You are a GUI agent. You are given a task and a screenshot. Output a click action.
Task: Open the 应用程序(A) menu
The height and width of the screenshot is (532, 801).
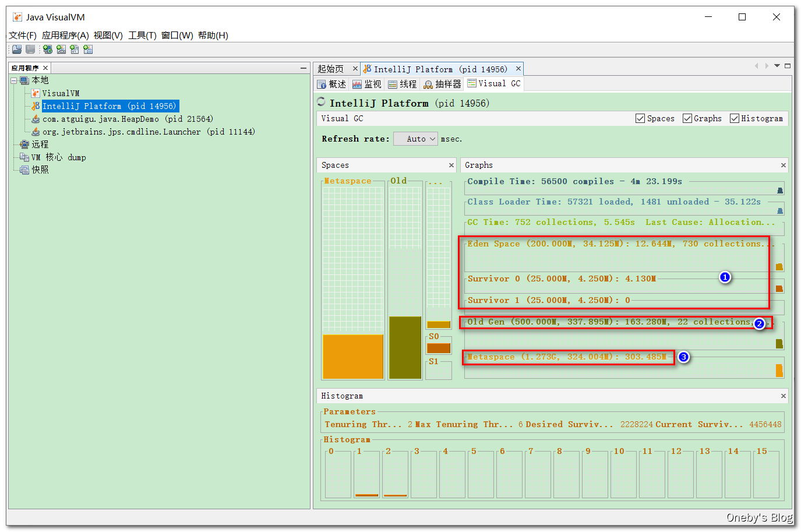[65, 36]
